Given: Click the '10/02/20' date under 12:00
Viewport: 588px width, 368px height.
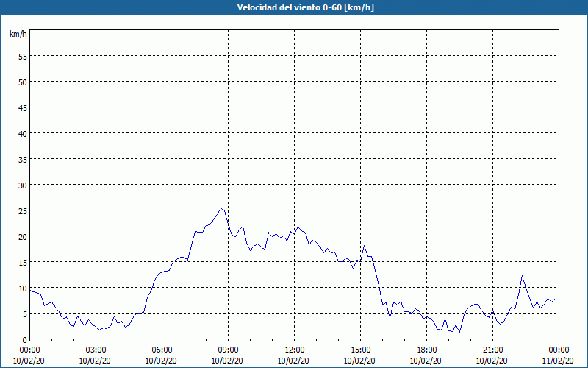Looking at the screenshot, I should [x=293, y=361].
